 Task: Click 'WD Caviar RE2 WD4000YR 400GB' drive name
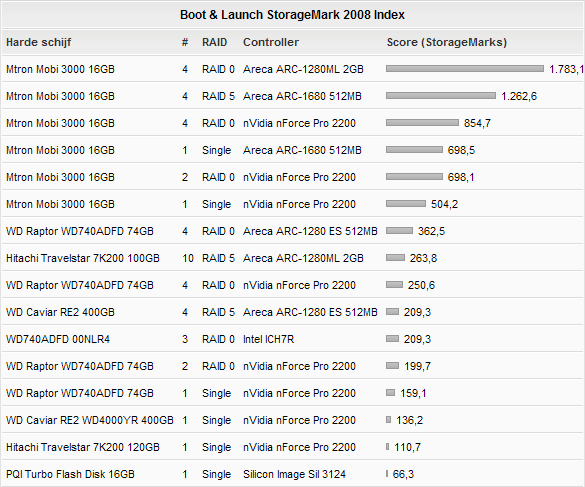click(90, 420)
